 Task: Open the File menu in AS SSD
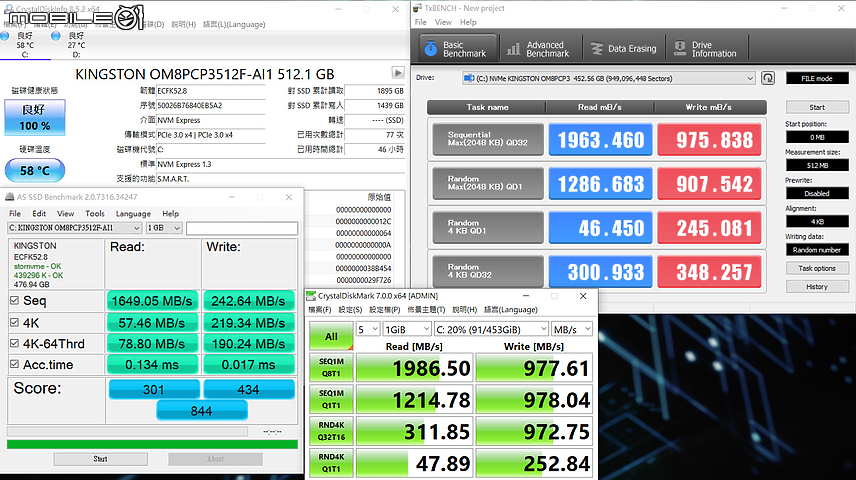tap(15, 214)
